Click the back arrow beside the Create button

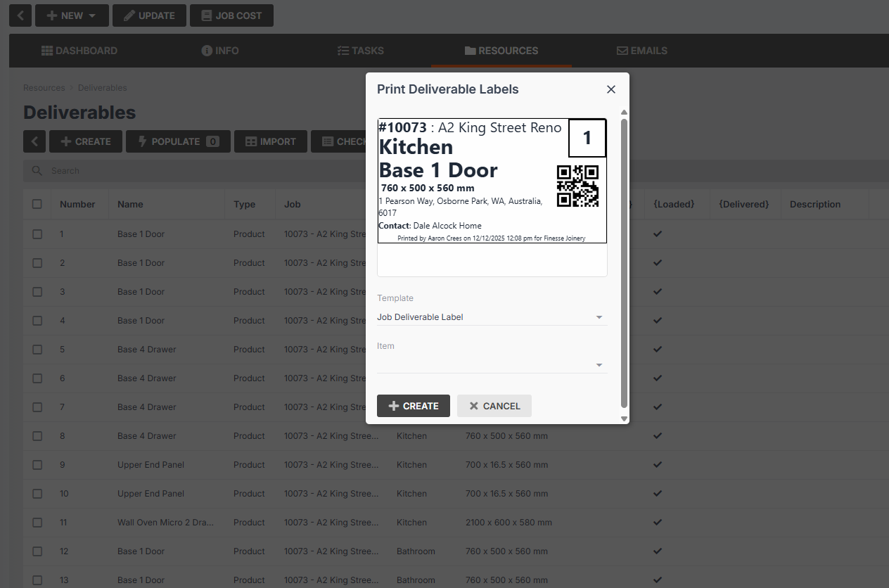[x=34, y=141]
